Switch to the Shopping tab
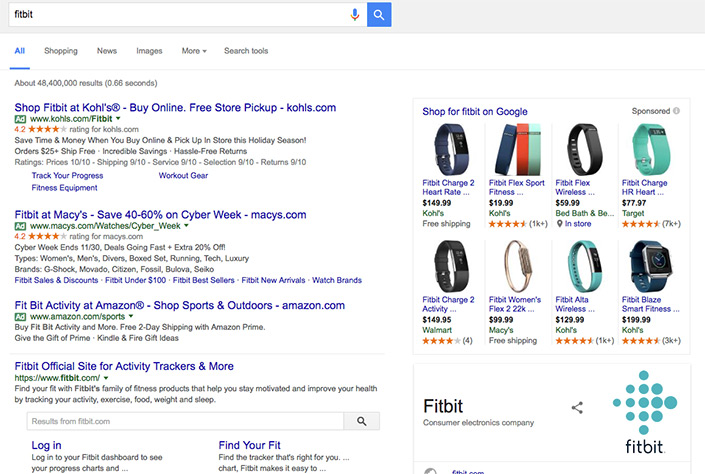 click(x=61, y=51)
